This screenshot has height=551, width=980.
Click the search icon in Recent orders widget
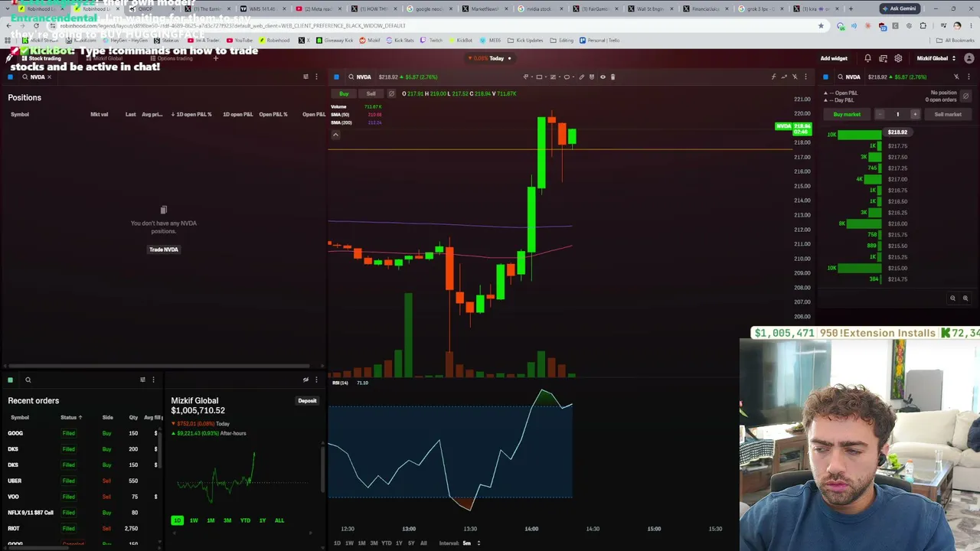28,380
